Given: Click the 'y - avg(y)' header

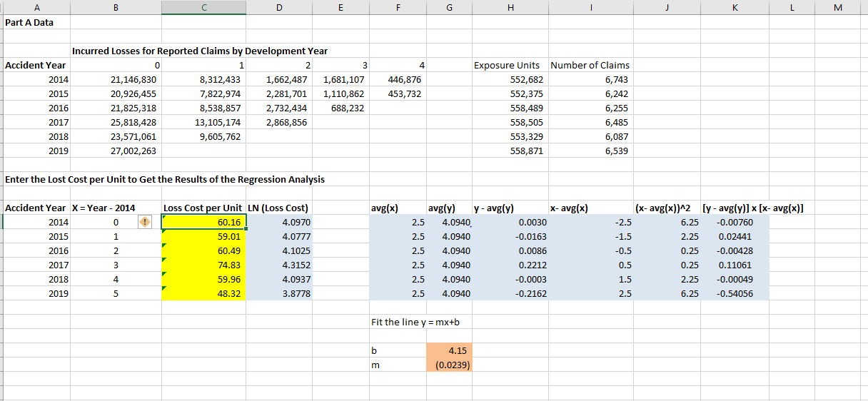Looking at the screenshot, I should point(494,208).
